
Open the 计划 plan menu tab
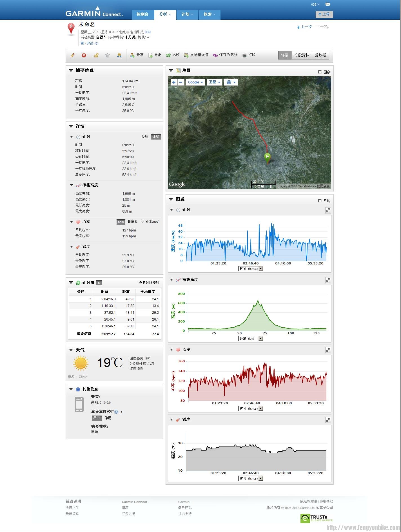tap(187, 14)
